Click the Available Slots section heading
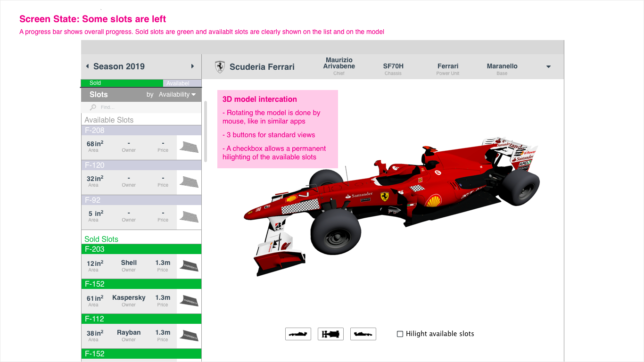This screenshot has width=644, height=362. click(x=109, y=120)
